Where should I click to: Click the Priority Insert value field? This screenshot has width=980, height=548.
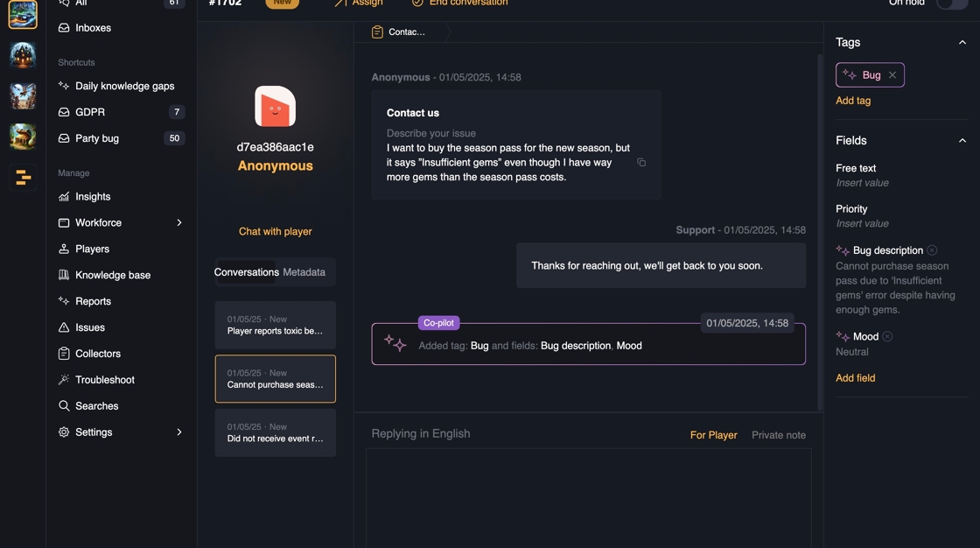pyautogui.click(x=862, y=224)
